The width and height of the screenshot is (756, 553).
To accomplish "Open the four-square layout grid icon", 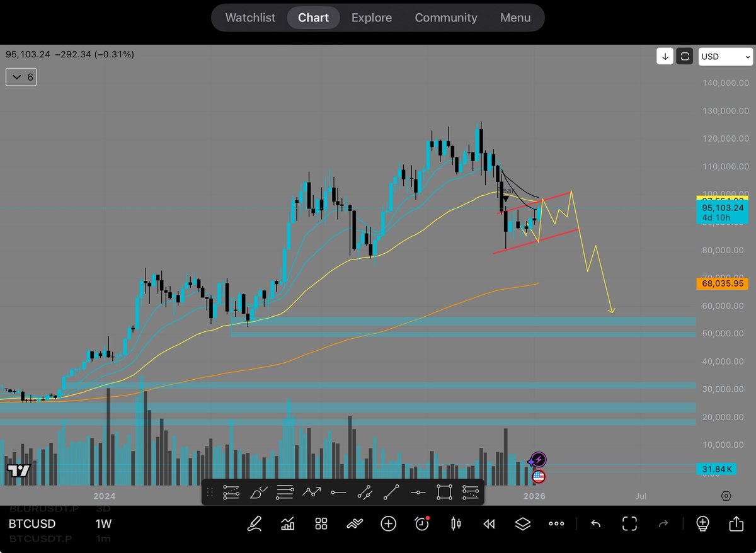I will pos(321,523).
